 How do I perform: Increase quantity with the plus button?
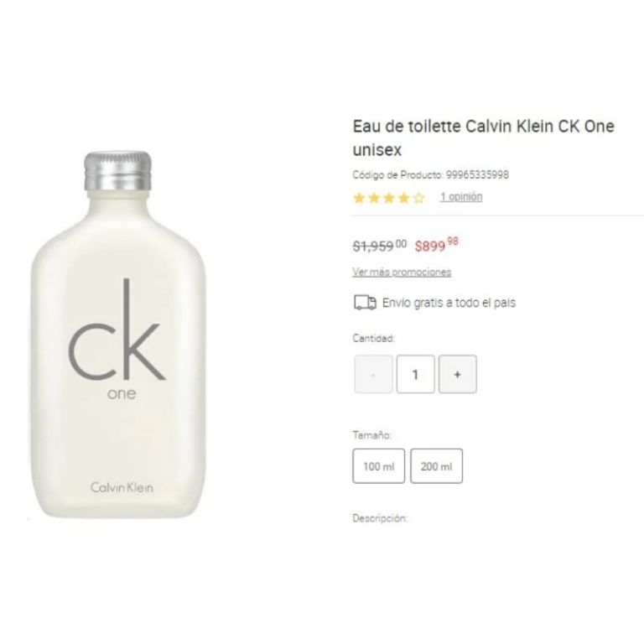coord(458,374)
